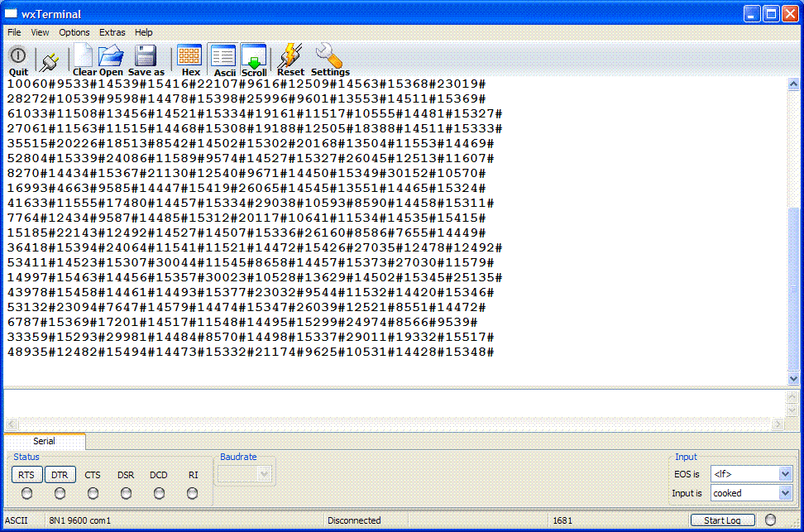This screenshot has width=804, height=532.
Task: Click the 'EOS is' label
Action: point(687,474)
